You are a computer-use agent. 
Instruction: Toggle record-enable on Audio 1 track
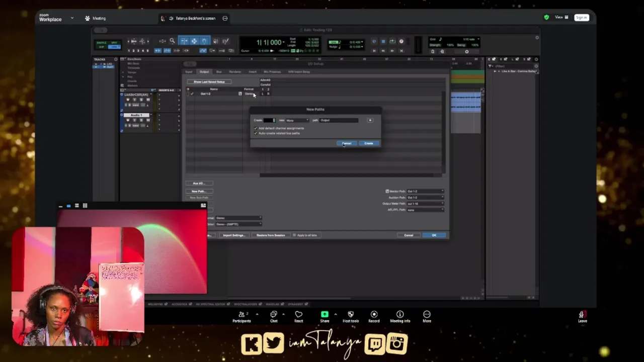point(128,120)
